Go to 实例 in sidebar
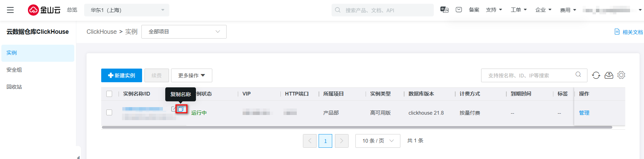The width and height of the screenshot is (644, 159). [x=38, y=53]
